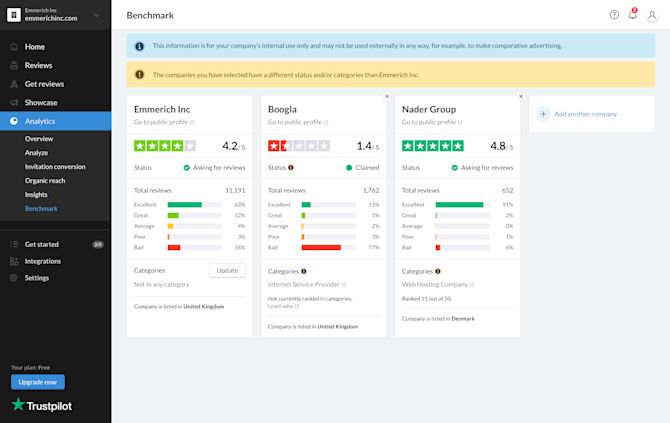This screenshot has height=423, width=670.
Task: Click 'Ranked 11 out of 50' text
Action: click(x=426, y=299)
